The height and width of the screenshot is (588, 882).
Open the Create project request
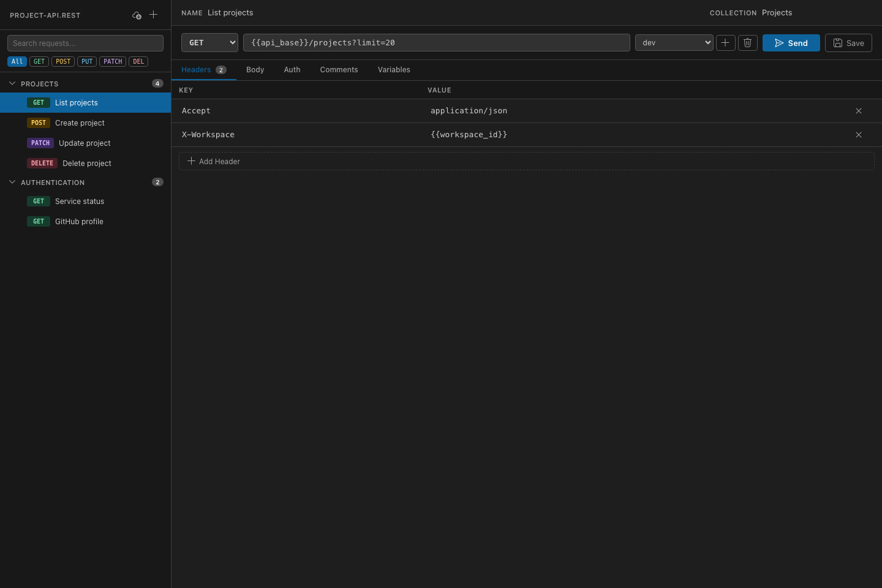click(x=86, y=123)
